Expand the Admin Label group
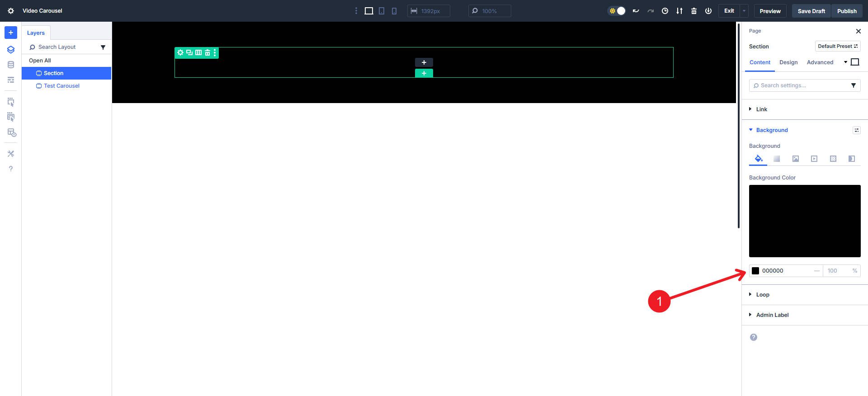This screenshot has height=396, width=868. [772, 315]
